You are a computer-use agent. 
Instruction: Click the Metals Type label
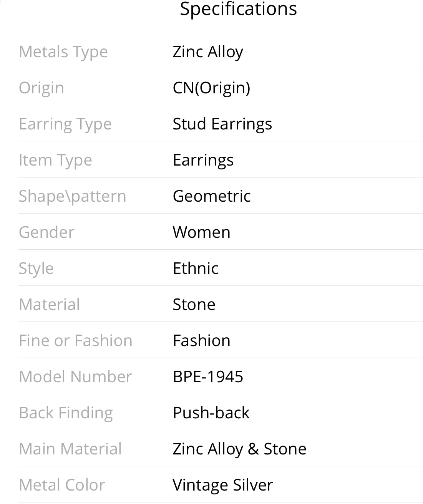pos(63,52)
